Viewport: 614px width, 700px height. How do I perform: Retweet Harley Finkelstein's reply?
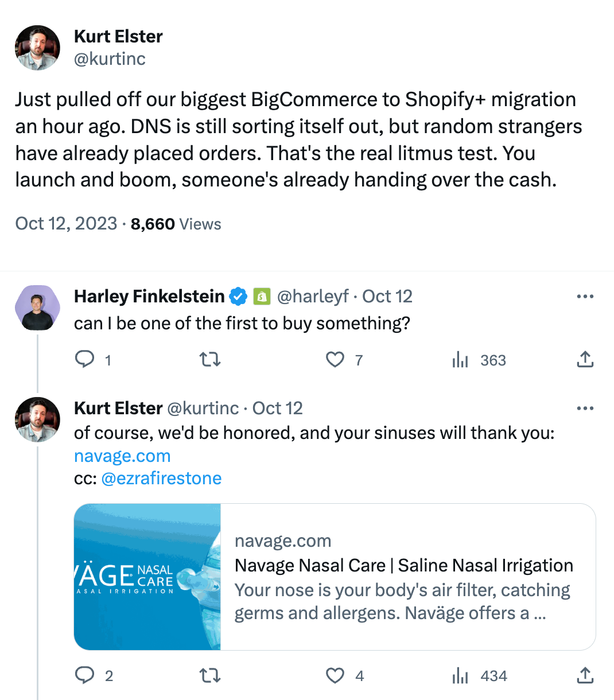click(209, 360)
